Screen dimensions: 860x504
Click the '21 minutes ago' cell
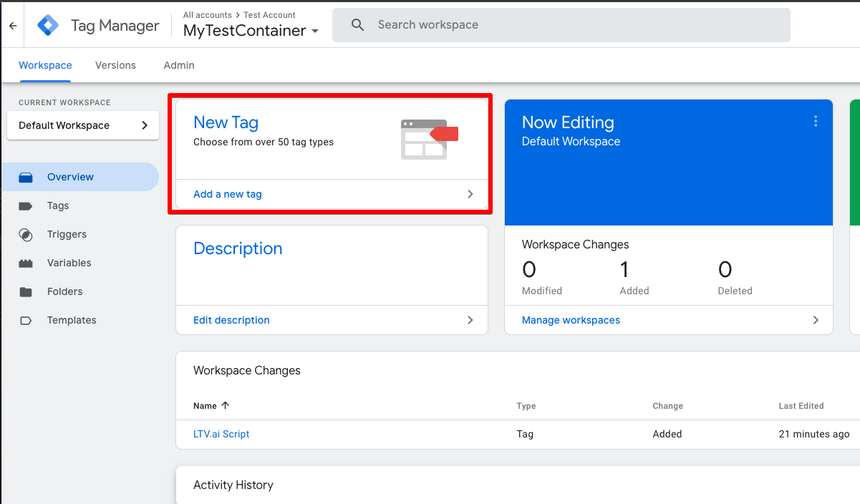click(814, 434)
